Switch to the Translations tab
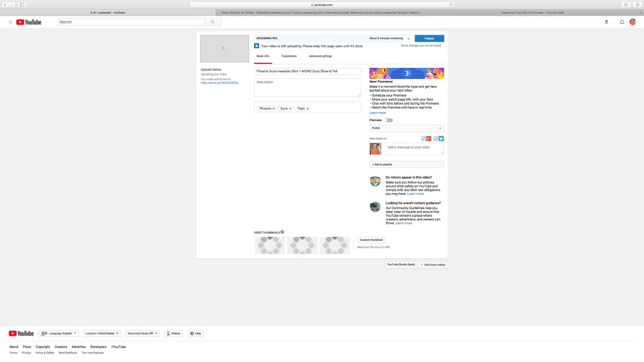Screen dimensions: 644x362 (x=289, y=56)
